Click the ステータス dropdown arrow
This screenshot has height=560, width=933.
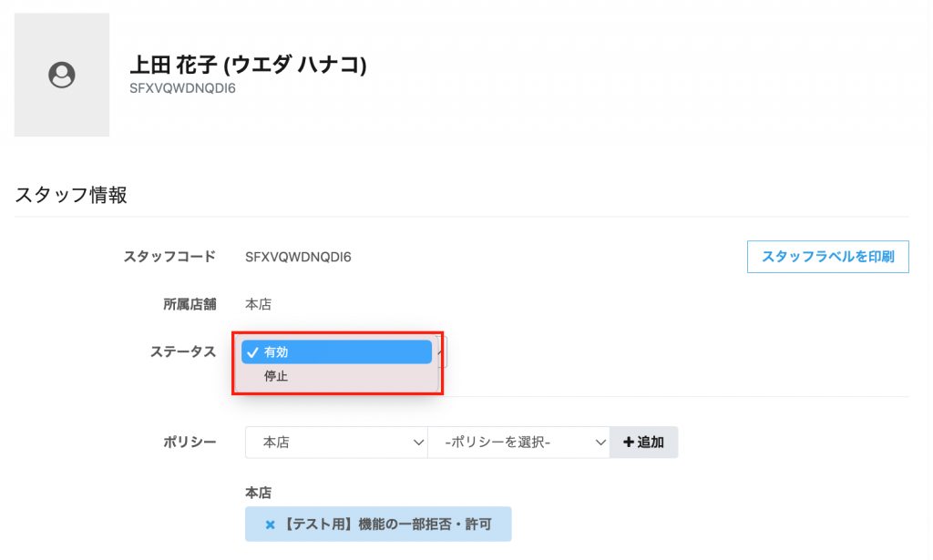pos(442,351)
